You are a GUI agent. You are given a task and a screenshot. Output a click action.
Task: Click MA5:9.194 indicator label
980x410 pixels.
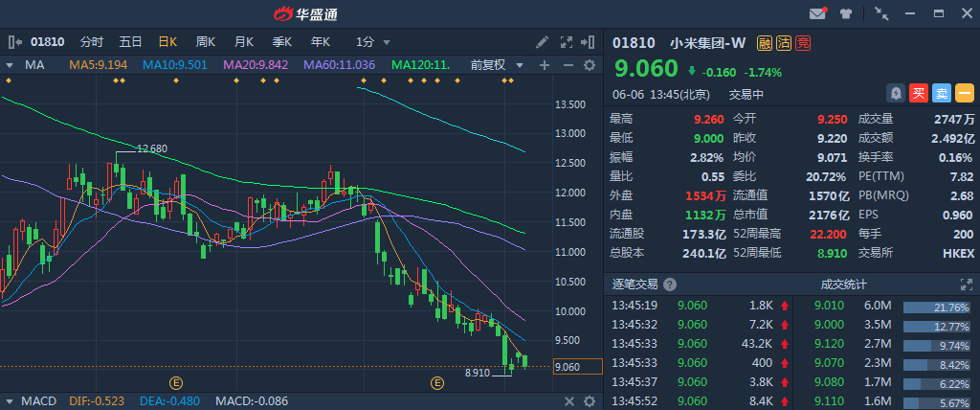click(x=99, y=64)
